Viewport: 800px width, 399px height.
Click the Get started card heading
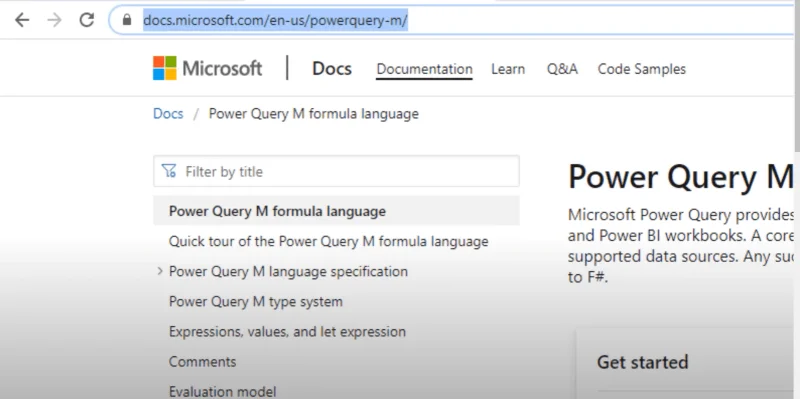click(x=642, y=362)
